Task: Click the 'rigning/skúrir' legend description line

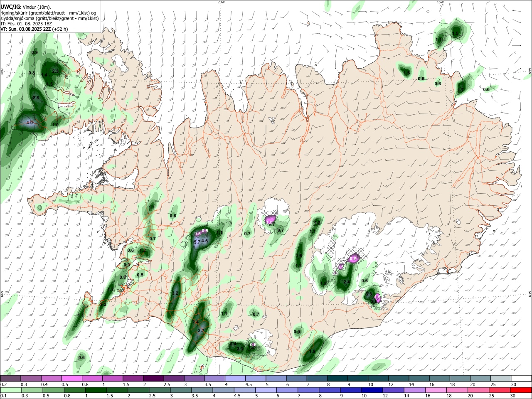Action: point(48,13)
